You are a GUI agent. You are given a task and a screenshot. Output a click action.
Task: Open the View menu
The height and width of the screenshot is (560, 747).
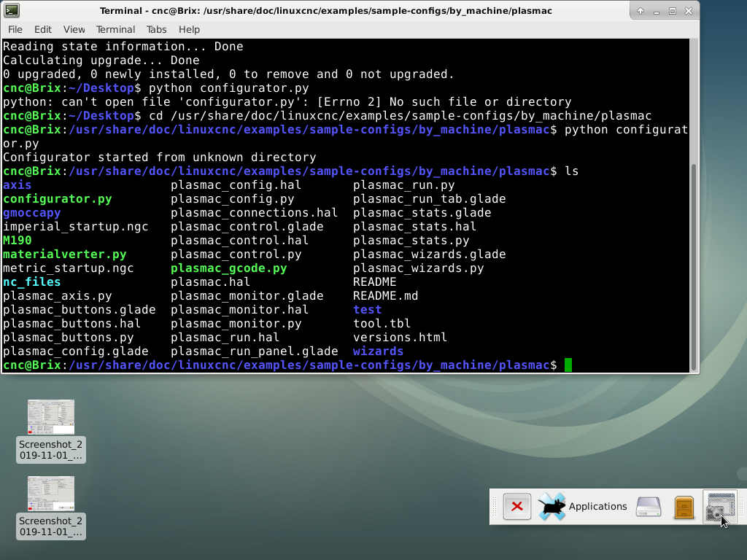coord(74,29)
